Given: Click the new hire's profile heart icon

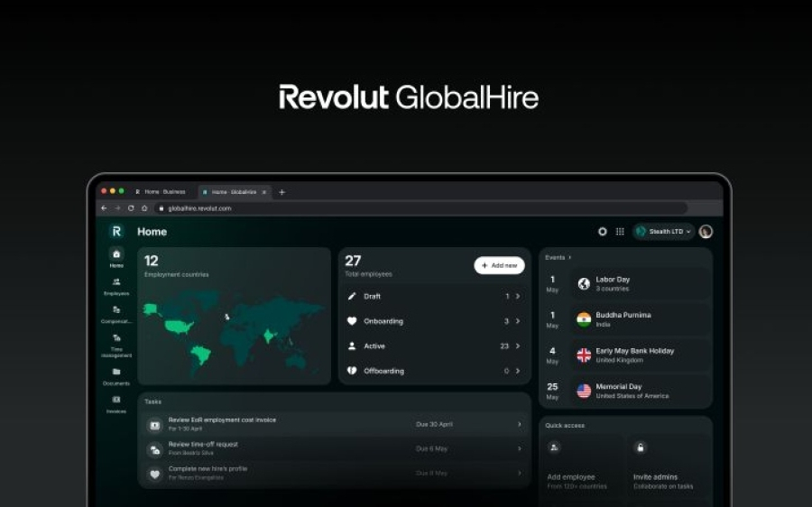Looking at the screenshot, I should coord(154,474).
